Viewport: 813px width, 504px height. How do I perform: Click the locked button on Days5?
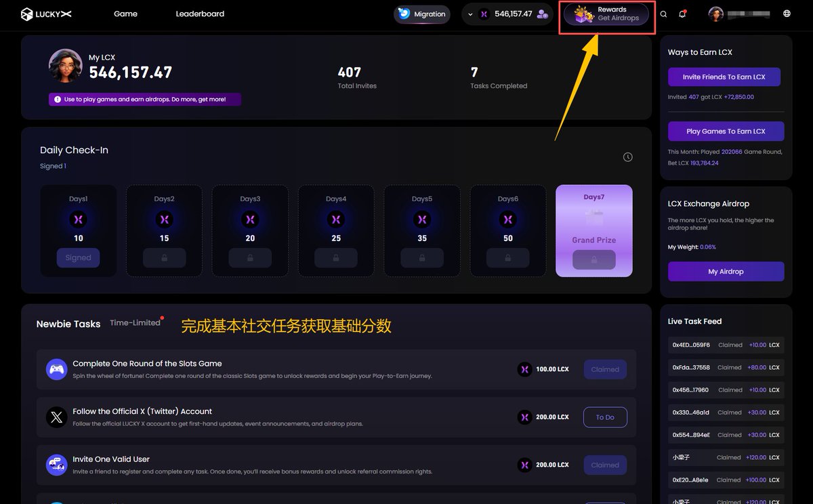(x=422, y=257)
